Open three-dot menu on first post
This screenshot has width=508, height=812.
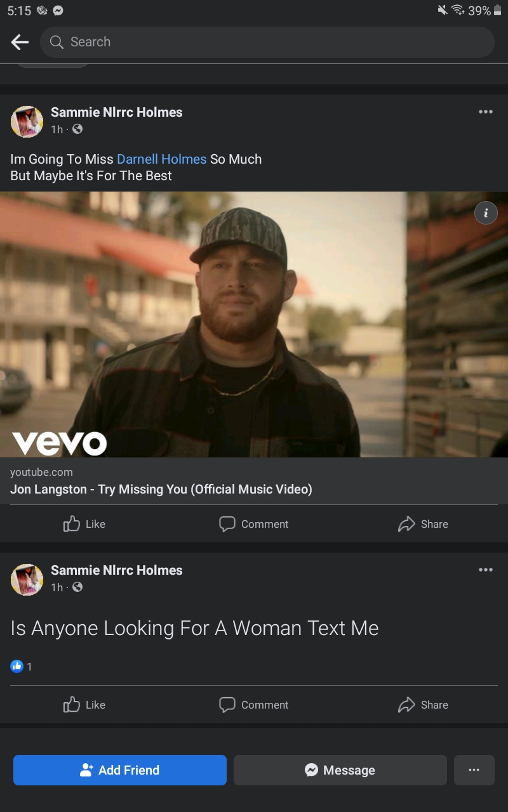point(486,112)
